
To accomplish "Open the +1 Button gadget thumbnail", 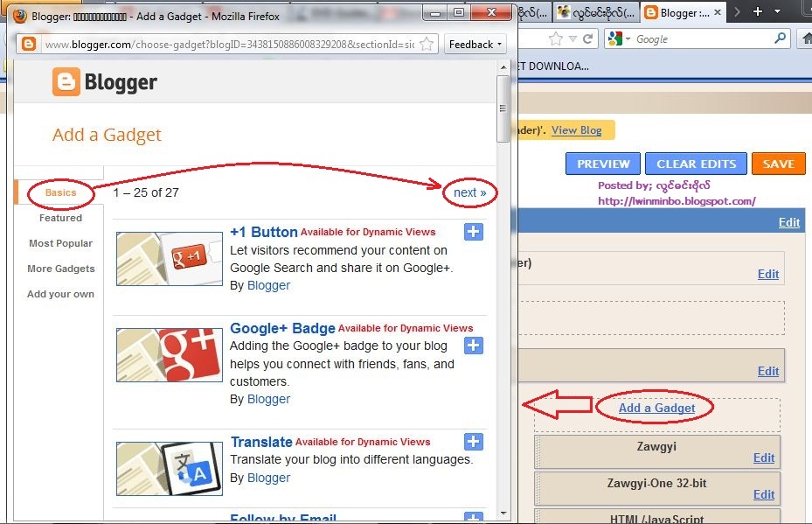I will click(170, 259).
